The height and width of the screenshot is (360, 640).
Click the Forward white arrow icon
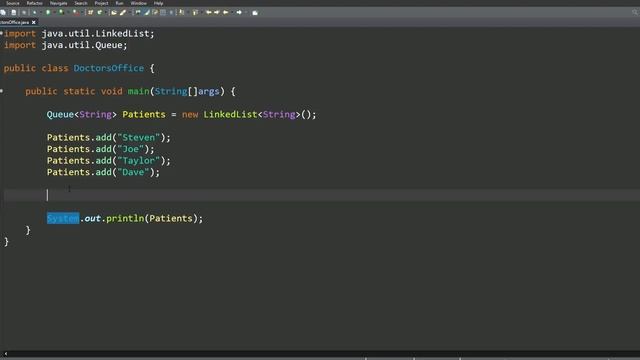[239, 13]
